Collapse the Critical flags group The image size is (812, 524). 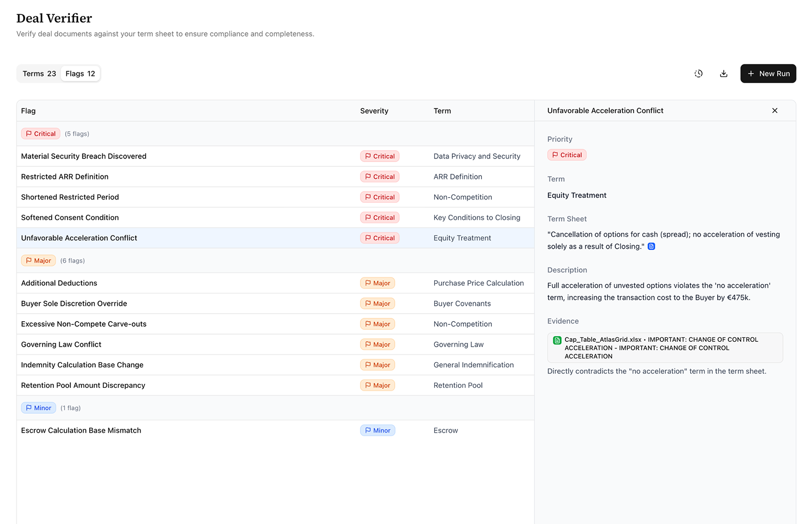40,133
